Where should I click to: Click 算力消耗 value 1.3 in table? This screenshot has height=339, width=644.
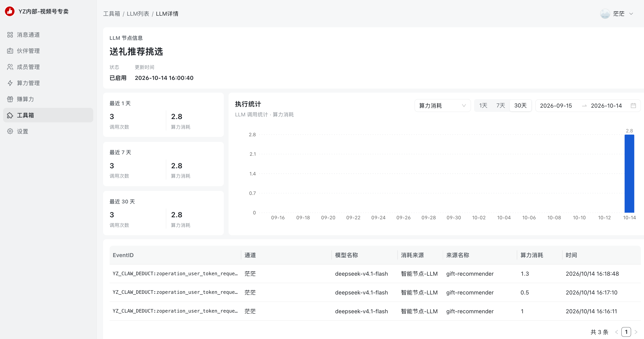(x=525, y=274)
